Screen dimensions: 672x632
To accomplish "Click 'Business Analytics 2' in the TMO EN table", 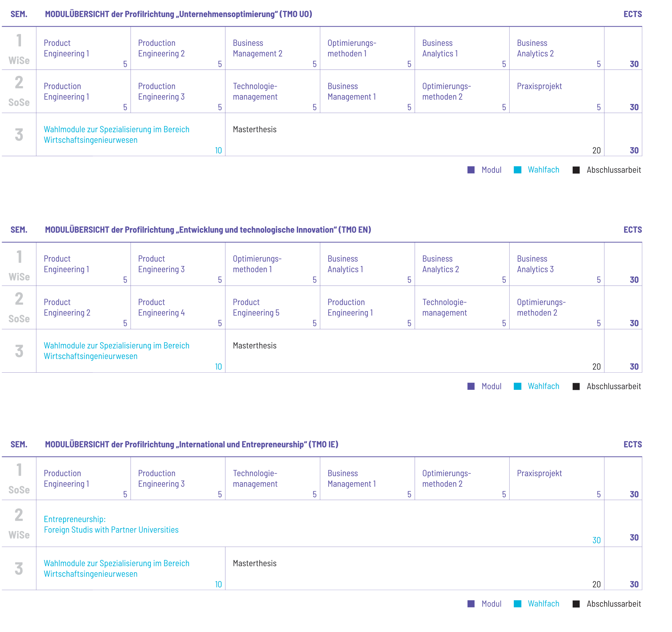I will (x=441, y=264).
